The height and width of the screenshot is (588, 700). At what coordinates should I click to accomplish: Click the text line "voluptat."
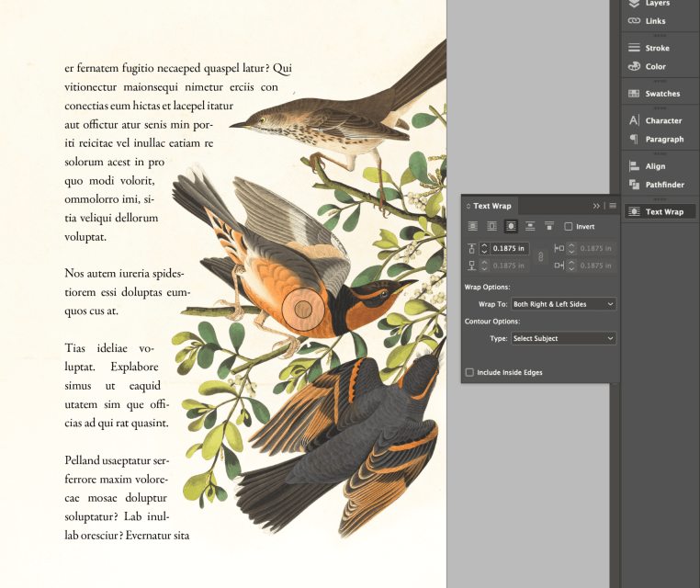click(x=85, y=237)
